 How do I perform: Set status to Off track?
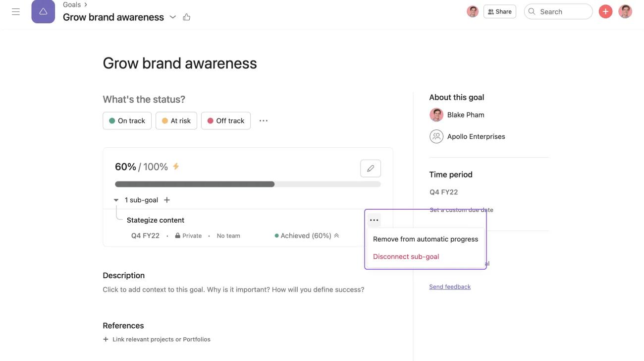(226, 120)
